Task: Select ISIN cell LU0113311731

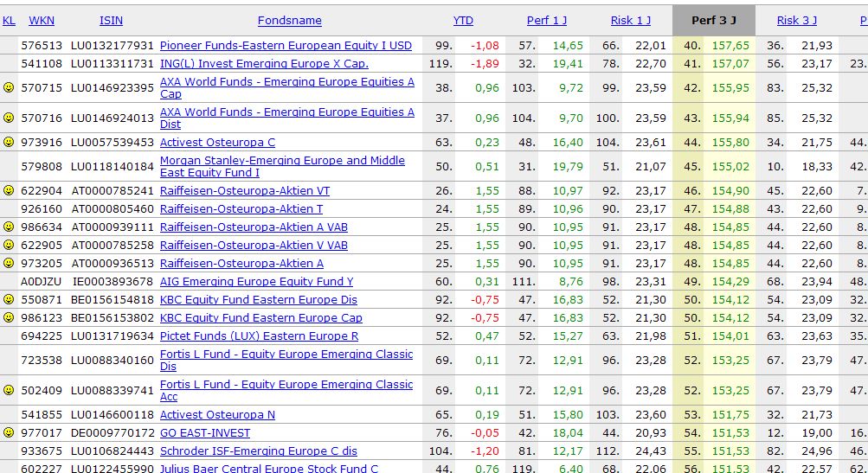Action: (x=113, y=64)
